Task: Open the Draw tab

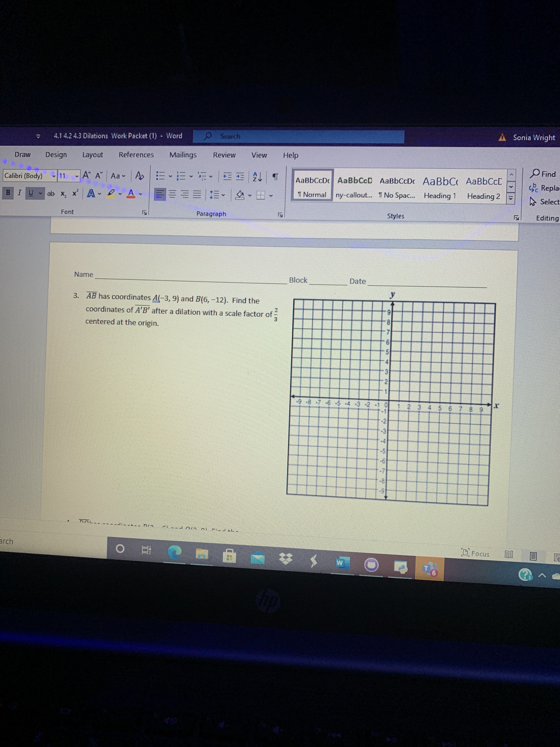Action: click(x=23, y=154)
